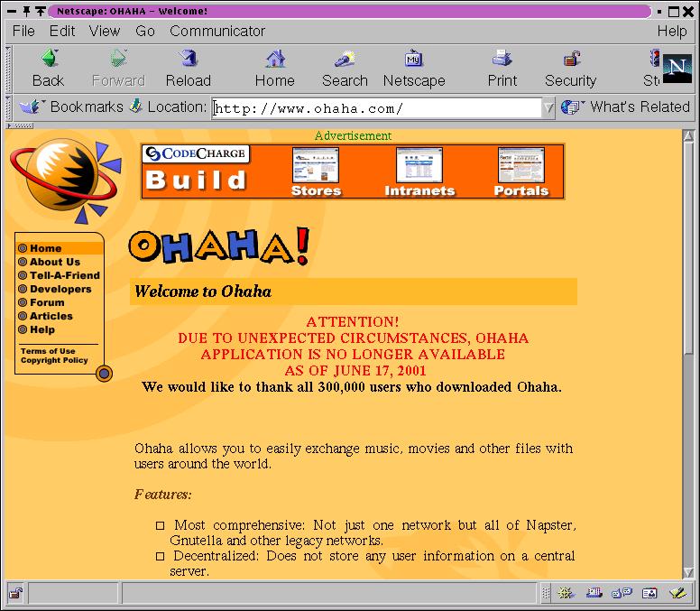Image resolution: width=700 pixels, height=611 pixels.
Task: Click the round button below the sidebar
Action: pos(104,374)
